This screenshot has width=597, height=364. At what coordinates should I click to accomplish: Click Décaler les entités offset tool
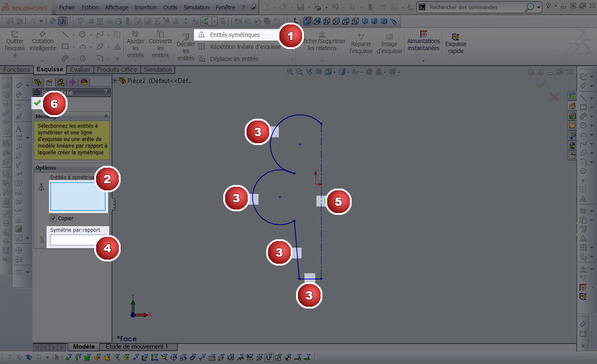tap(186, 47)
